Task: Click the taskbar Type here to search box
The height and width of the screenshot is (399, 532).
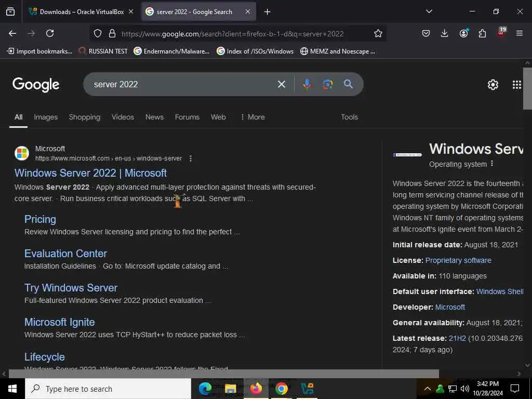Action: tap(108, 389)
